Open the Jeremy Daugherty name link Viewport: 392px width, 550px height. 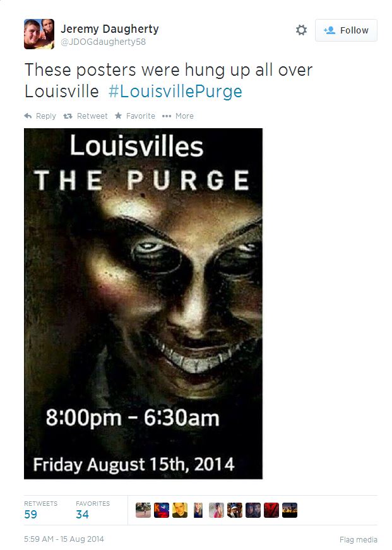110,29
